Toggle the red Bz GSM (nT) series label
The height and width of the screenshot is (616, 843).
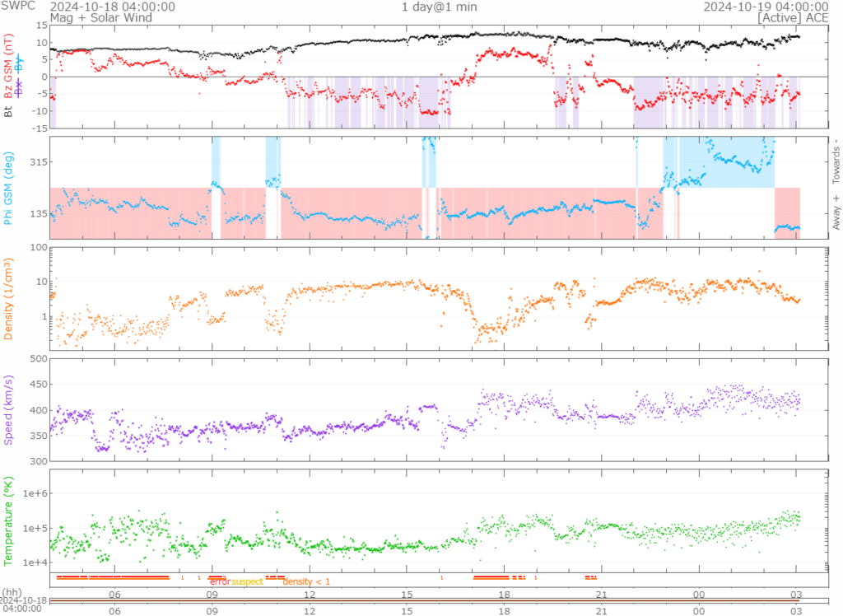click(8, 67)
